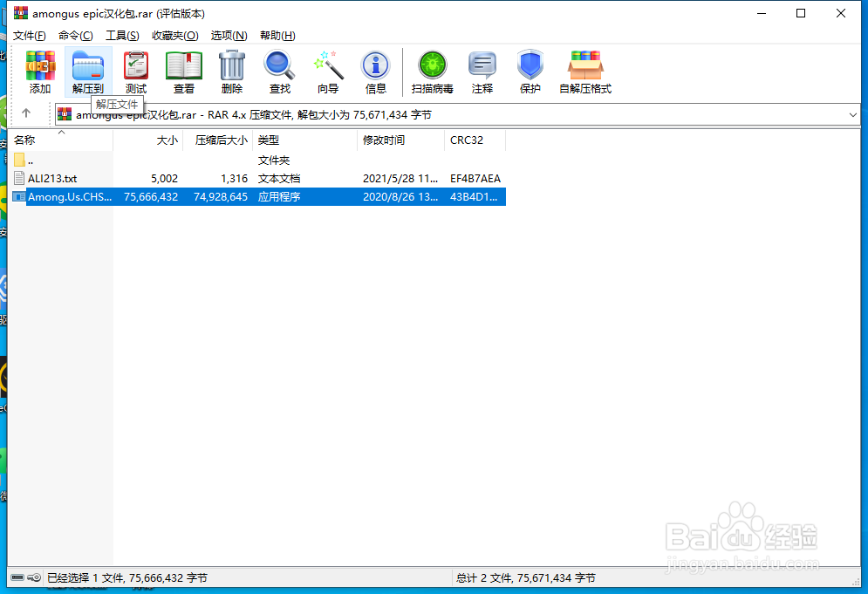Click the Extract To (解压到) icon

click(x=88, y=72)
